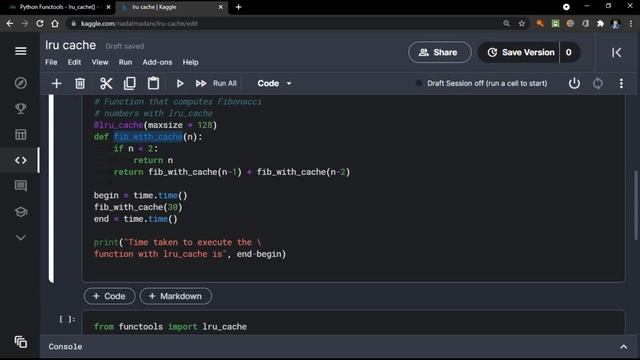
Task: Click the power session icon
Action: coord(574,83)
